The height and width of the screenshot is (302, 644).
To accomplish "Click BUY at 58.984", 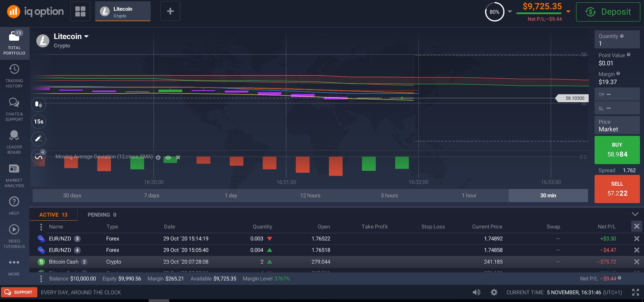I will pyautogui.click(x=617, y=150).
